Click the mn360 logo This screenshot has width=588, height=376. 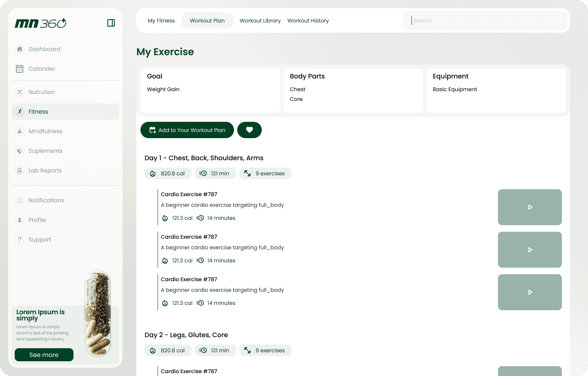(x=40, y=23)
